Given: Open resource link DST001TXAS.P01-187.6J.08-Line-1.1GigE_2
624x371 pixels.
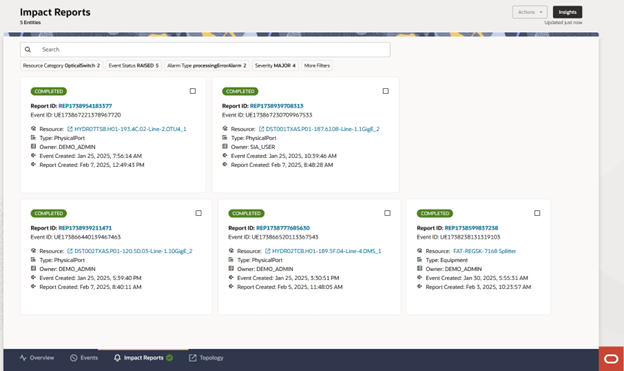Looking at the screenshot, I should pos(322,129).
